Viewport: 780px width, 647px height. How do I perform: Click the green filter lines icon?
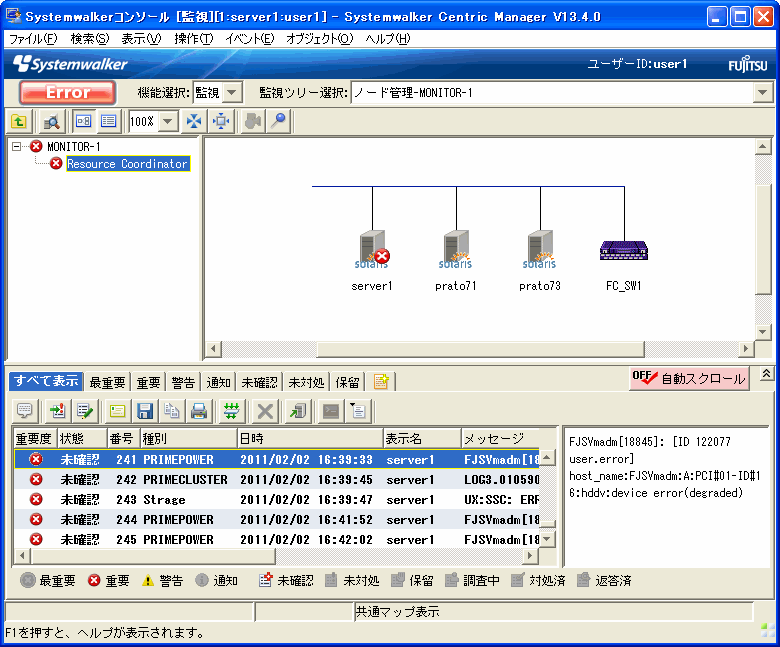coord(231,411)
